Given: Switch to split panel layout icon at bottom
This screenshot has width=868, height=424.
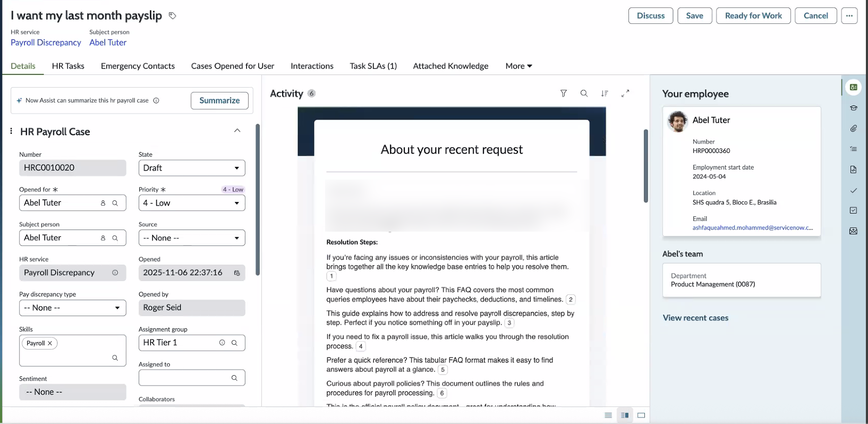Looking at the screenshot, I should click(625, 415).
